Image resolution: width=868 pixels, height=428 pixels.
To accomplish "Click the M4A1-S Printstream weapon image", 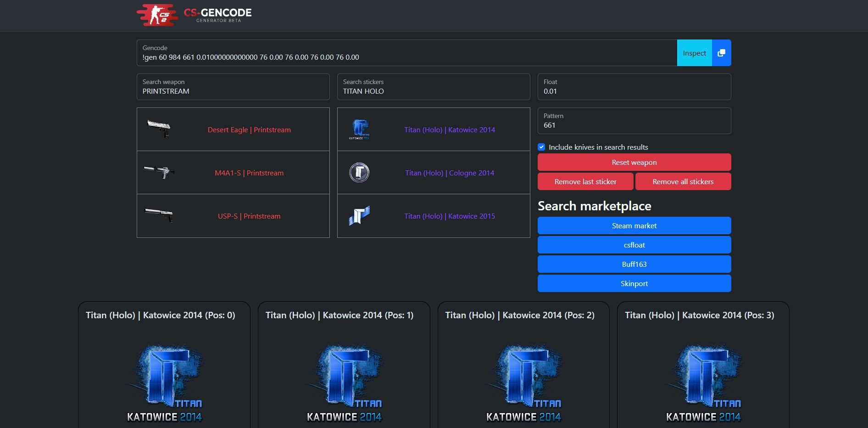I will tap(159, 173).
